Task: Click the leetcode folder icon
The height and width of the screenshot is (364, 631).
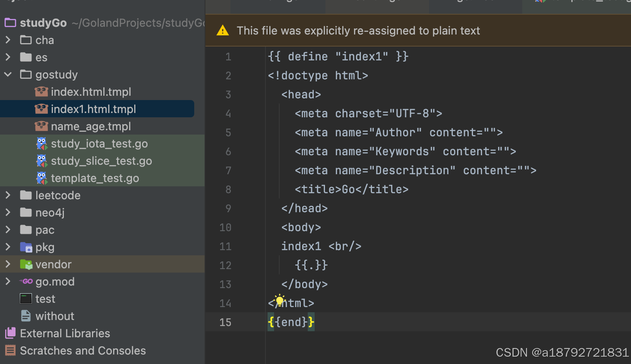Action: point(26,195)
